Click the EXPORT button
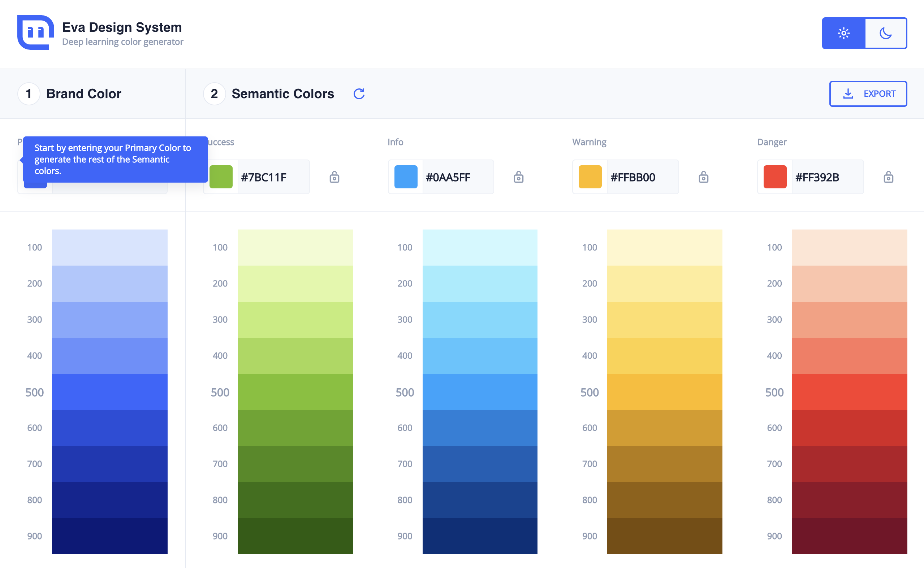 pos(868,93)
